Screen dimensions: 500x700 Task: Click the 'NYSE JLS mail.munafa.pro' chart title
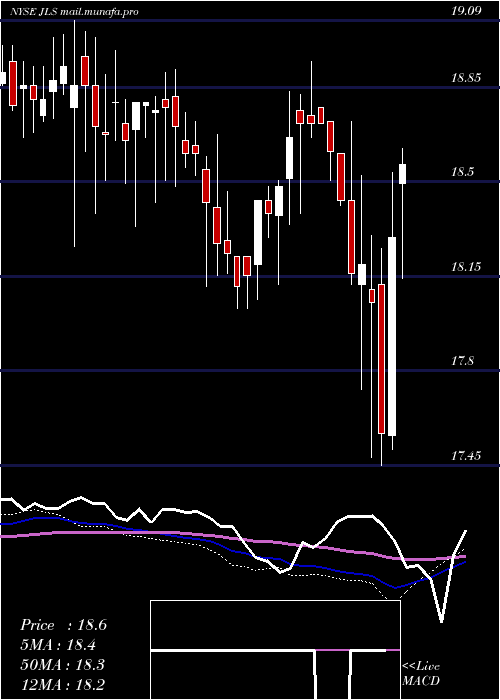tap(74, 12)
